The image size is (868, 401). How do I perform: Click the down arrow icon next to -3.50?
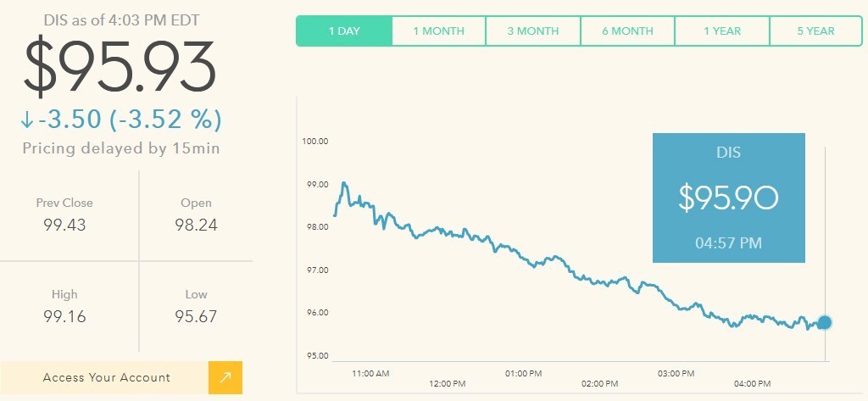click(28, 120)
